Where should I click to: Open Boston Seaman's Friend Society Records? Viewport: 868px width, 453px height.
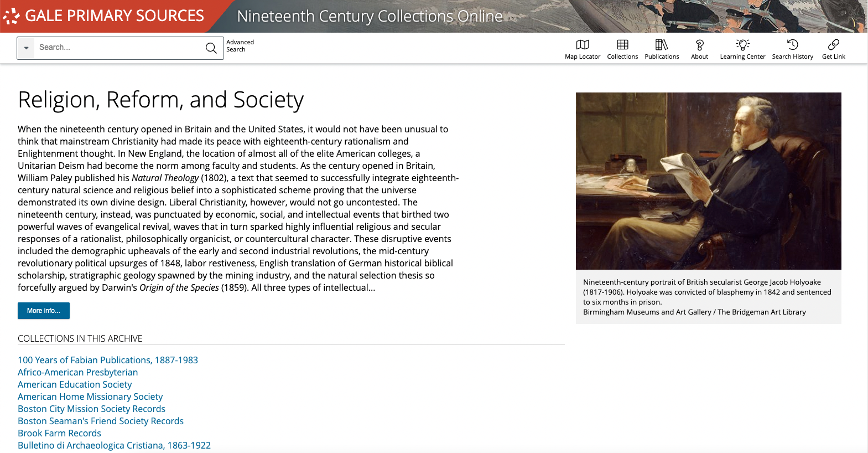coord(101,421)
